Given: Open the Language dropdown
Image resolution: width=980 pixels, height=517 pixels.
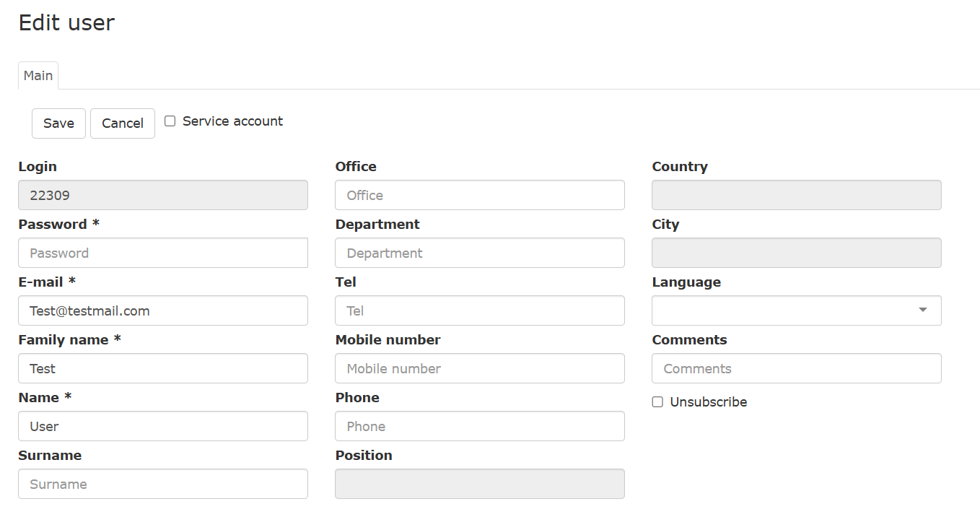Looking at the screenshot, I should (x=787, y=310).
